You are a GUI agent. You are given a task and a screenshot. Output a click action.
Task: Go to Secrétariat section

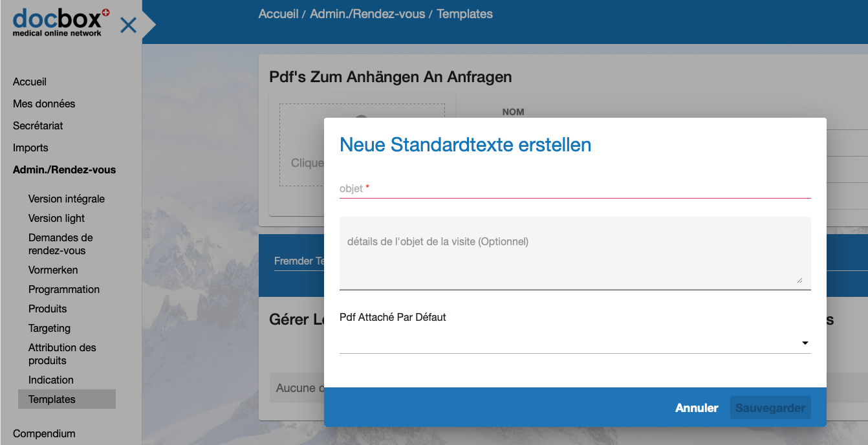pyautogui.click(x=38, y=126)
